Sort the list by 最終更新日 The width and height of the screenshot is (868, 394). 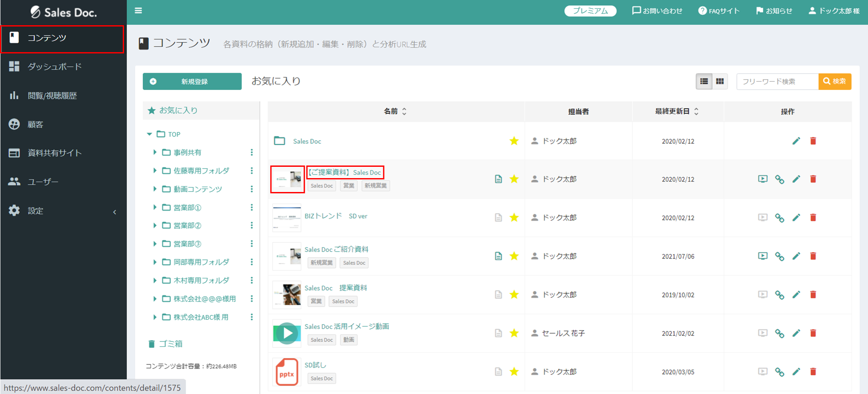(x=696, y=112)
